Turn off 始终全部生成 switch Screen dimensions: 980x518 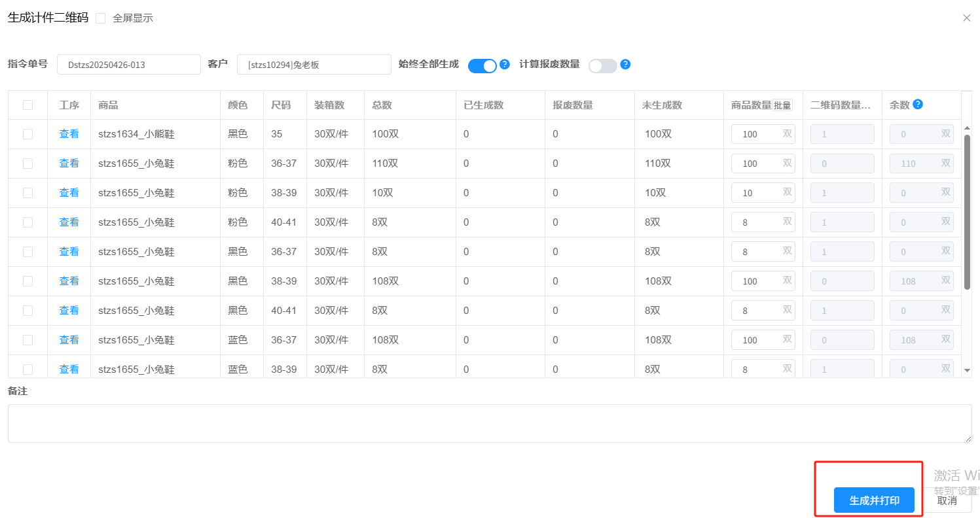tap(482, 65)
